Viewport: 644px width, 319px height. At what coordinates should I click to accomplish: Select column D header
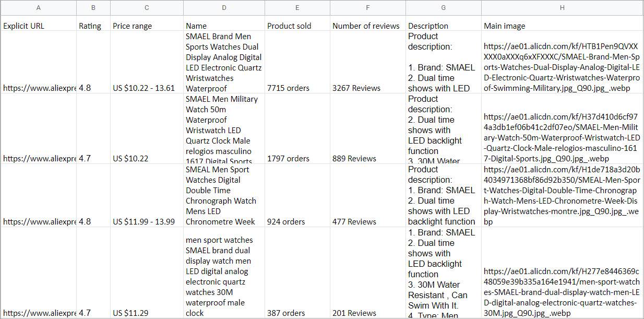(x=224, y=8)
